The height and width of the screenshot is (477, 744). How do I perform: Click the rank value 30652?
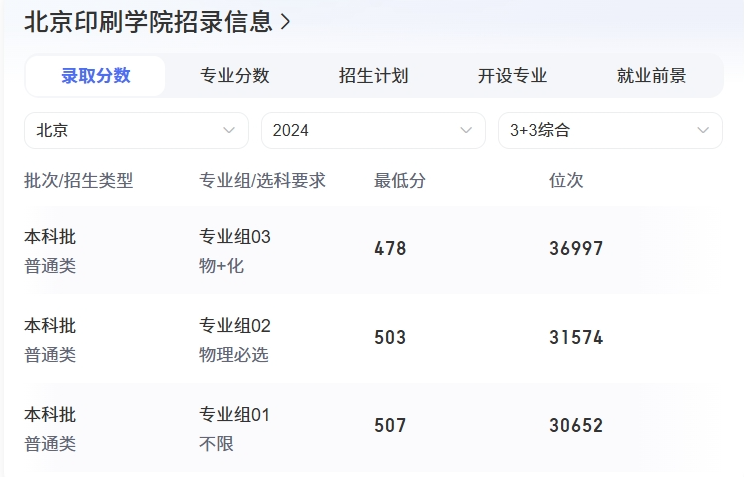coord(576,425)
